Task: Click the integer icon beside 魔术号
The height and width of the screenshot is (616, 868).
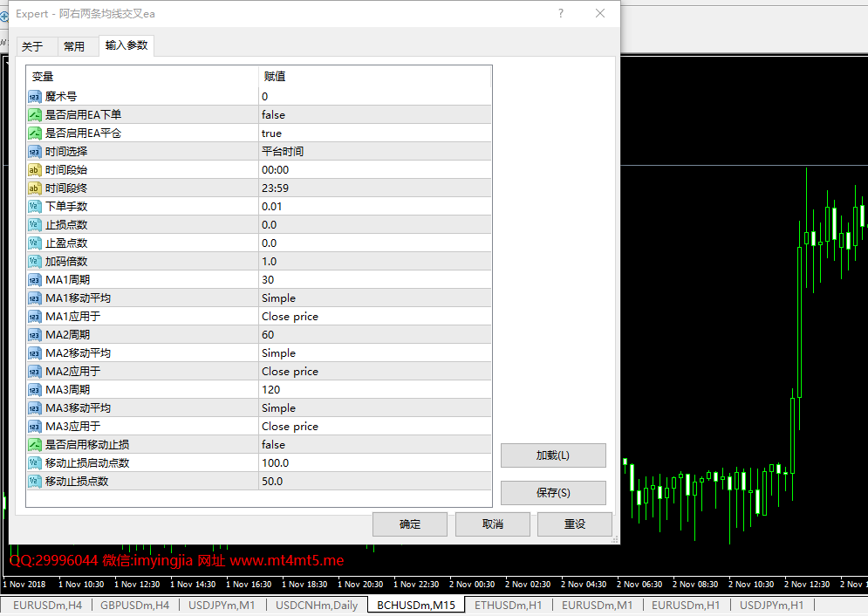Action: [x=34, y=97]
